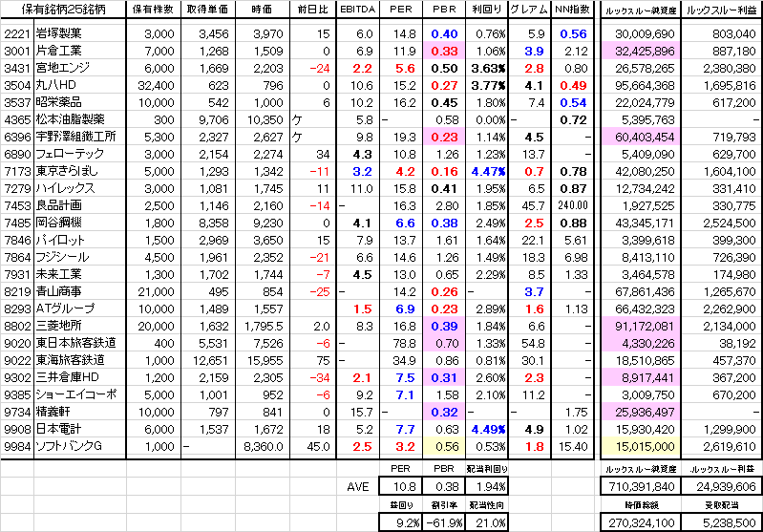Click stock name パイロット

[60, 240]
